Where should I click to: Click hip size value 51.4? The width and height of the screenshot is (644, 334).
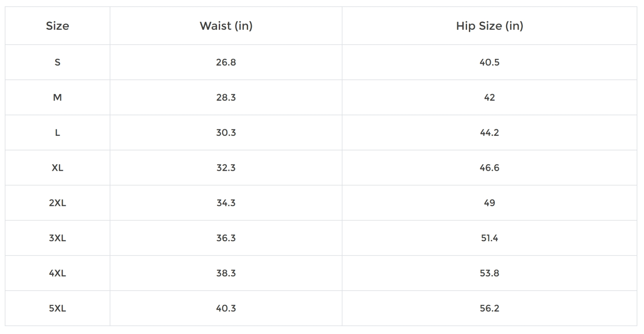coord(489,238)
